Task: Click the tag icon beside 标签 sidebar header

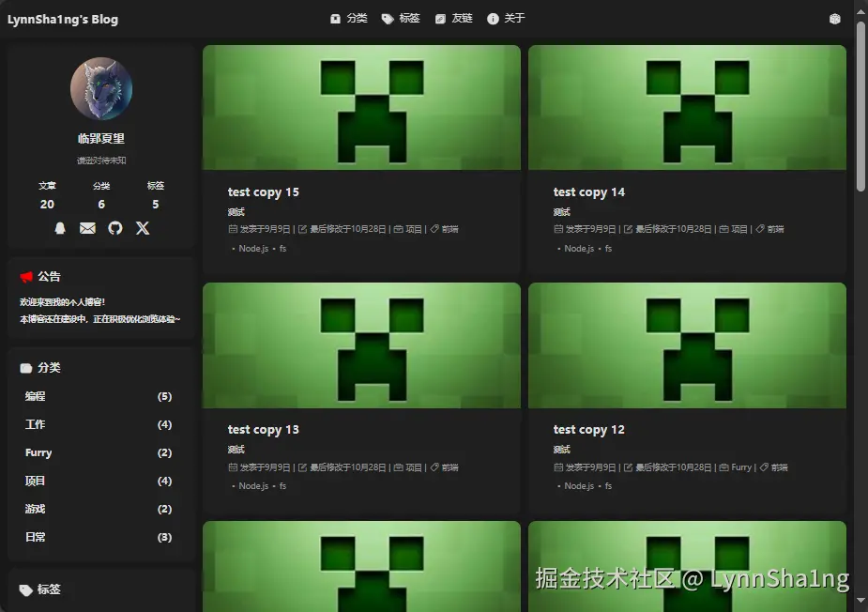Action: point(27,589)
